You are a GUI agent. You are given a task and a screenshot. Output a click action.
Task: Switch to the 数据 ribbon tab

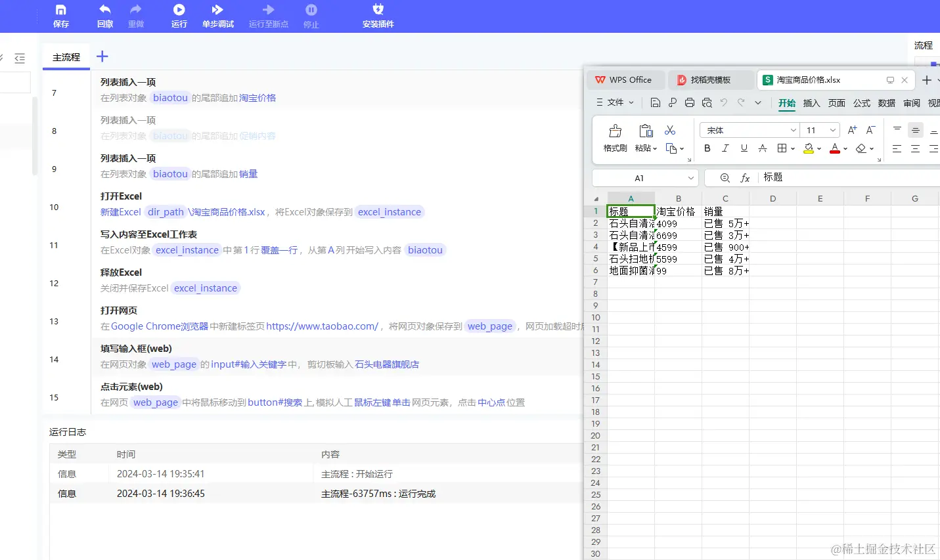click(887, 103)
